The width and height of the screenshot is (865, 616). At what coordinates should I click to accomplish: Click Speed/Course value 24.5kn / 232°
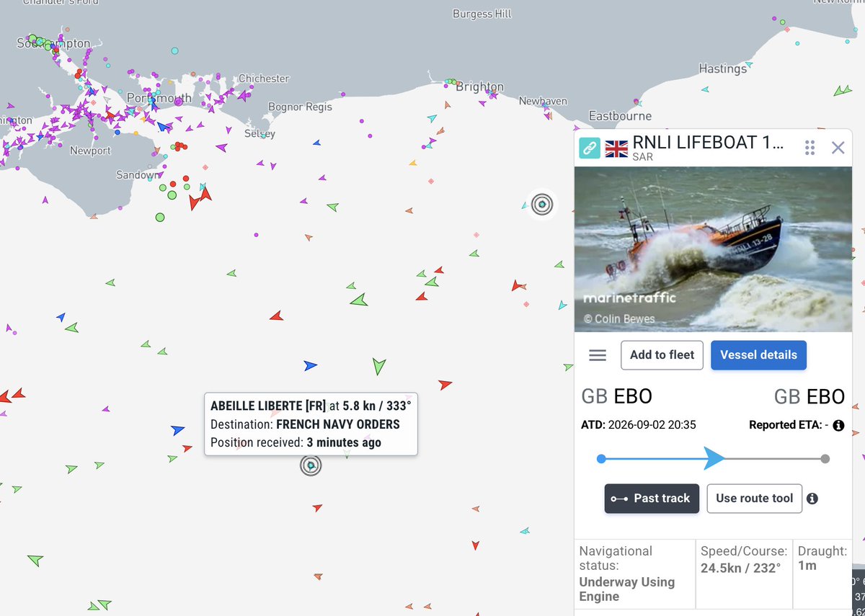click(x=741, y=568)
